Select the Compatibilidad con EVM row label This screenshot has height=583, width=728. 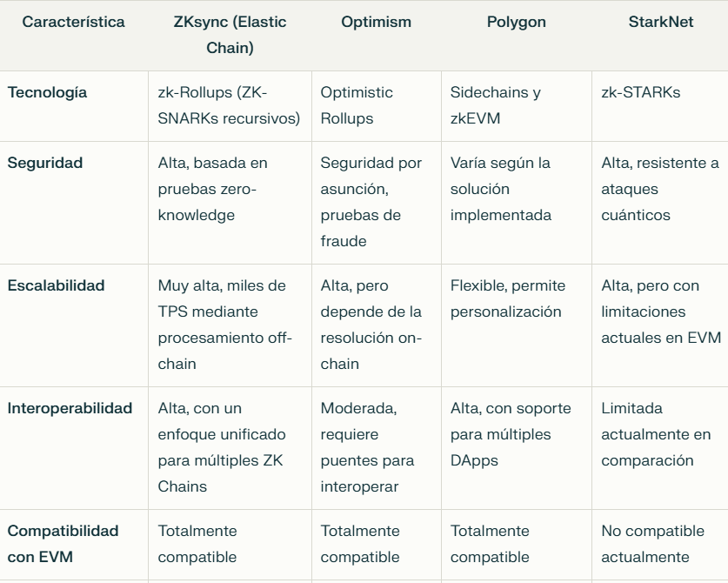tap(63, 544)
